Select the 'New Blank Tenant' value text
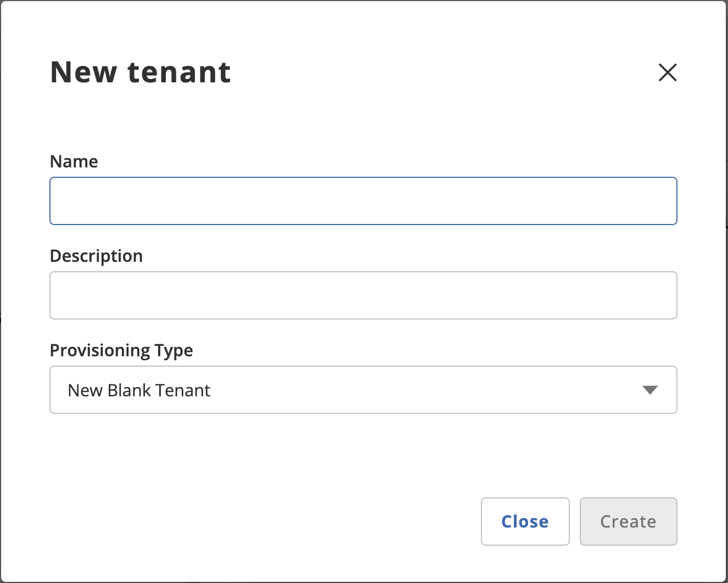This screenshot has height=583, width=728. 139,390
